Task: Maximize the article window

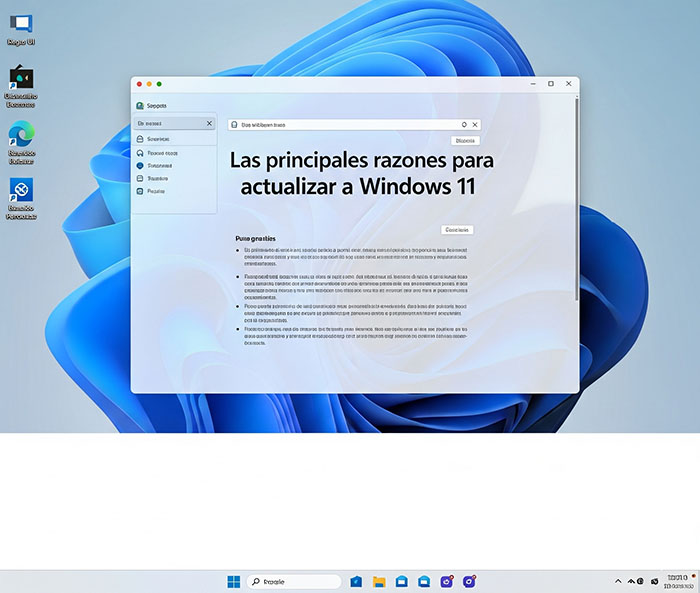Action: [x=551, y=84]
